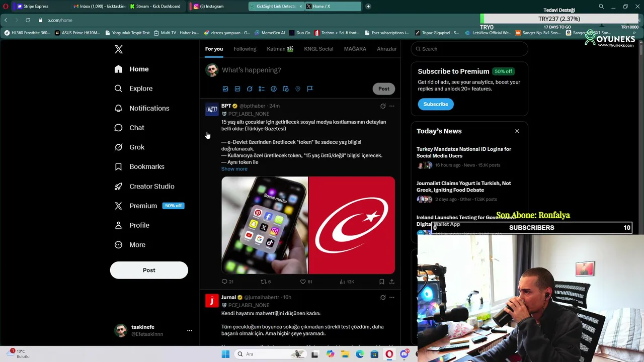Open a new browser tab
The image size is (644, 362).
coord(368,6)
